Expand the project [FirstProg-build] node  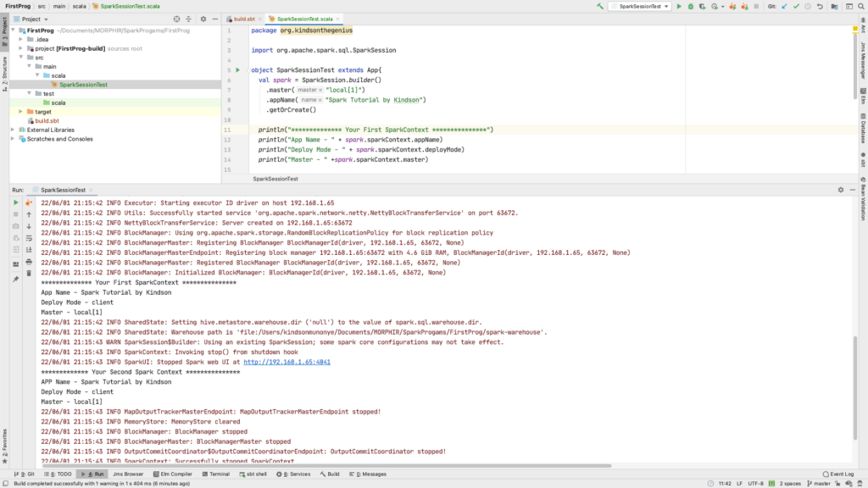[x=21, y=48]
